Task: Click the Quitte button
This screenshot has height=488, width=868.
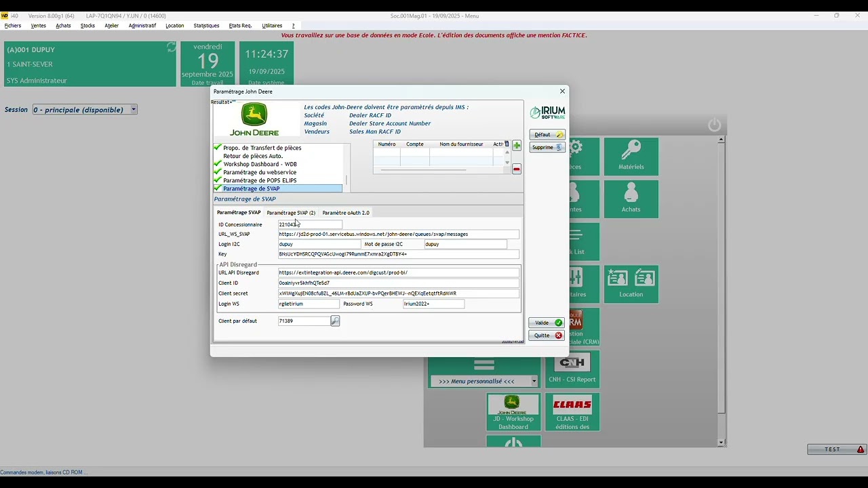Action: point(547,335)
